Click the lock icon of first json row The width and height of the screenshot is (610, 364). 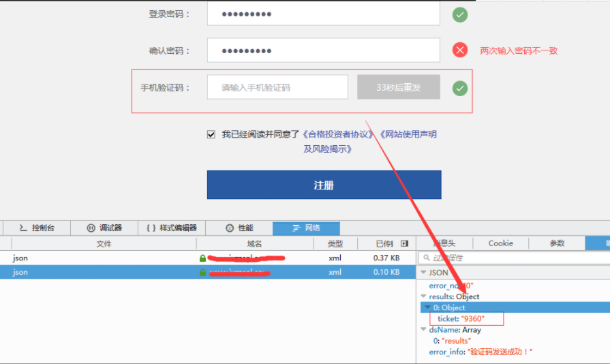[202, 258]
